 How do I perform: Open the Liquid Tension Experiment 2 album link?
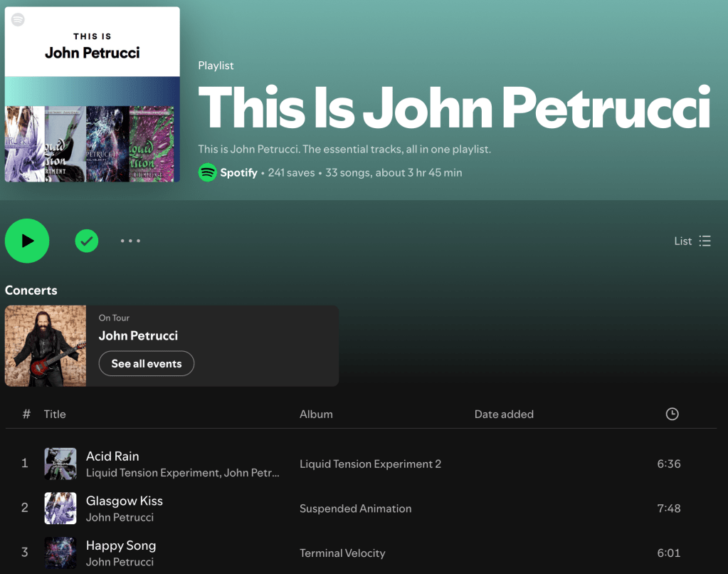pyautogui.click(x=370, y=464)
